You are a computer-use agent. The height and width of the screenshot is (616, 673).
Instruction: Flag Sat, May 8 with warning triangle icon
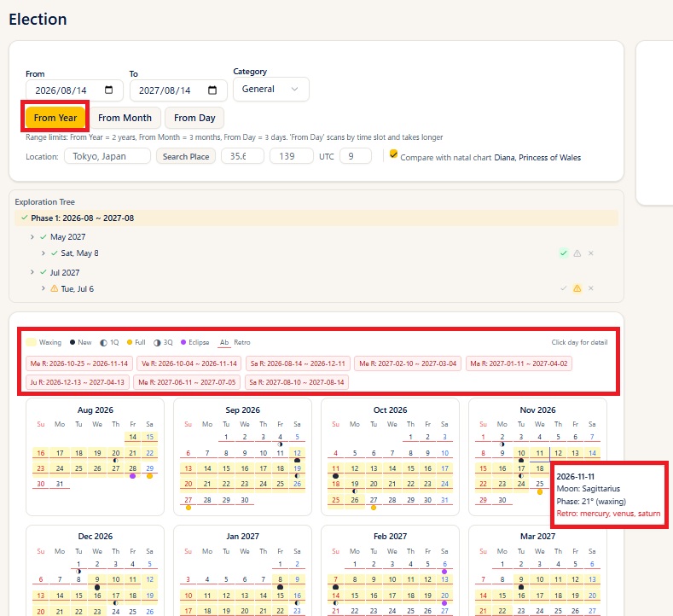(x=577, y=253)
